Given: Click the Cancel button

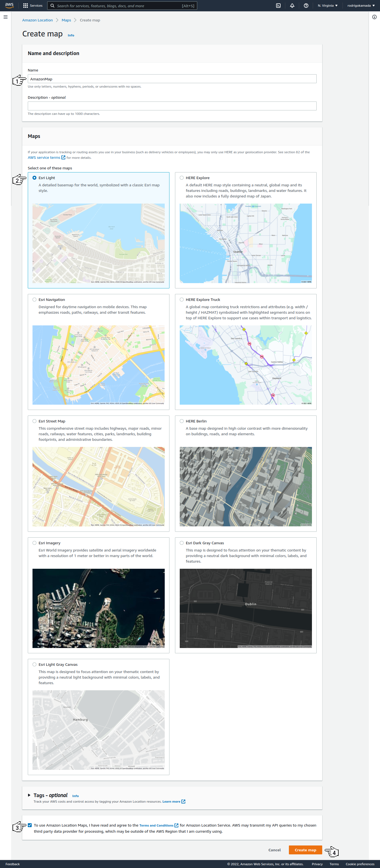Looking at the screenshot, I should tap(274, 850).
